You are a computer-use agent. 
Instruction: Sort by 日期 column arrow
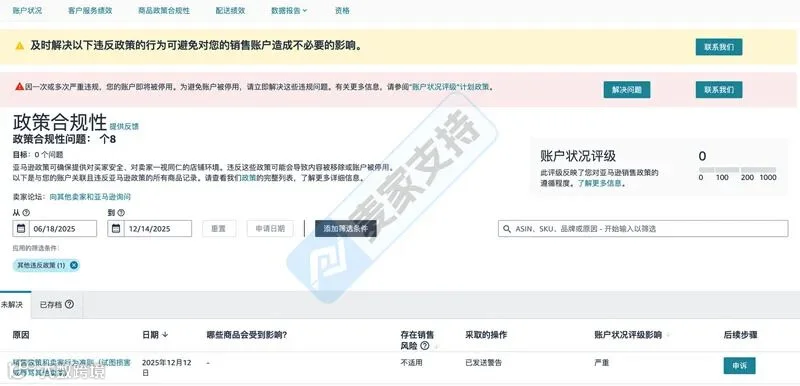coord(165,335)
